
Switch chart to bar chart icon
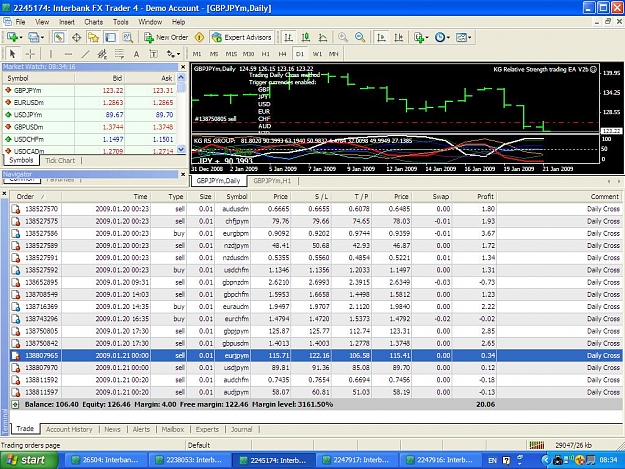288,37
